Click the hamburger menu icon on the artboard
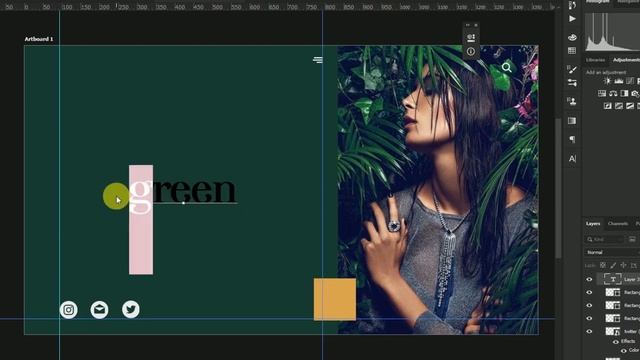The height and width of the screenshot is (360, 640). coord(318,60)
